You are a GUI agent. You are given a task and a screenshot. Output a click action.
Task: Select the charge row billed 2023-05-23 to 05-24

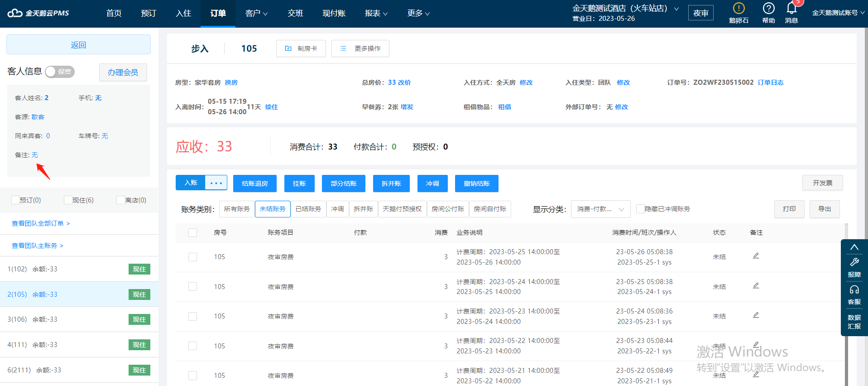[x=192, y=316]
